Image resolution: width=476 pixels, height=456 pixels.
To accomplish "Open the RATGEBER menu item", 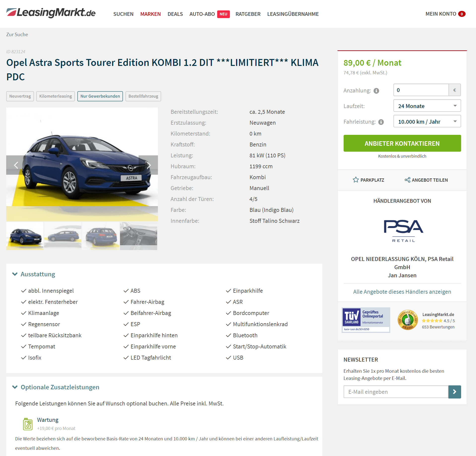I will click(x=248, y=14).
